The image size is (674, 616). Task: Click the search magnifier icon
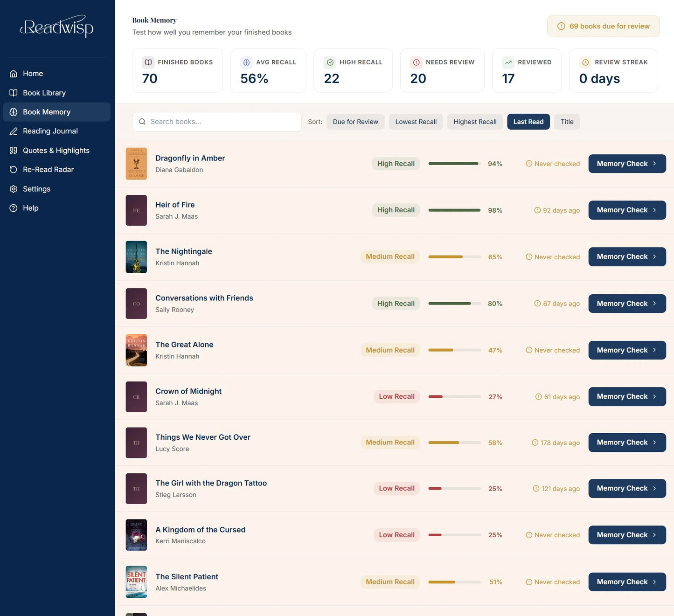[142, 122]
